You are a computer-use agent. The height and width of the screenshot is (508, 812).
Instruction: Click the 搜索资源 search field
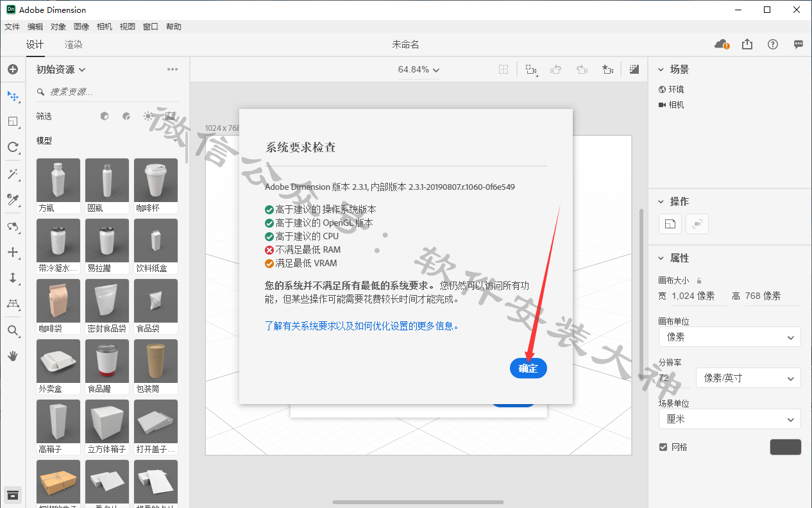[107, 92]
